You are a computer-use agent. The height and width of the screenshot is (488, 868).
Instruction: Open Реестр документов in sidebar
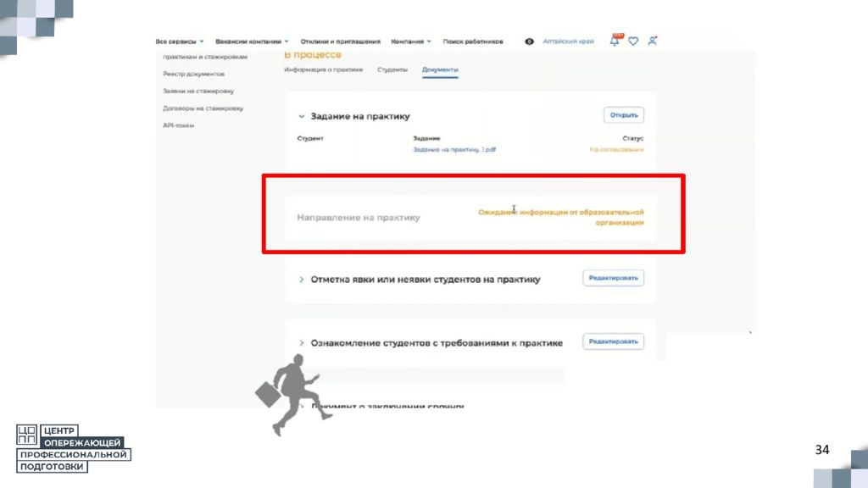click(194, 74)
